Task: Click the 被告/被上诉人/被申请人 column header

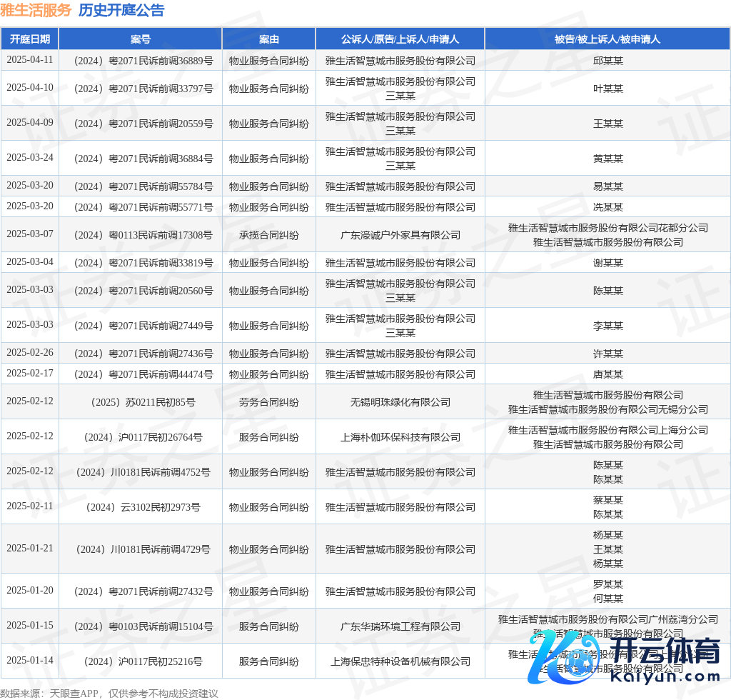Action: tap(608, 39)
